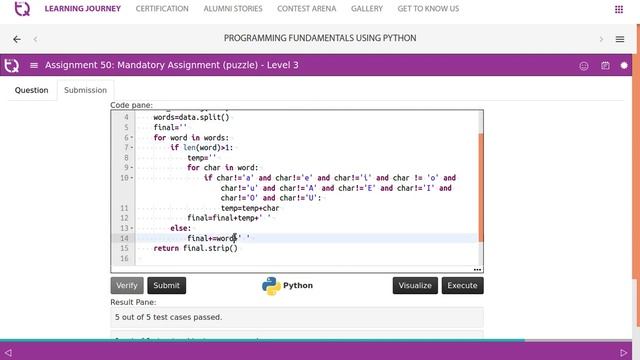Open Get To Know Us page
This screenshot has height=360, width=640.
(x=428, y=9)
